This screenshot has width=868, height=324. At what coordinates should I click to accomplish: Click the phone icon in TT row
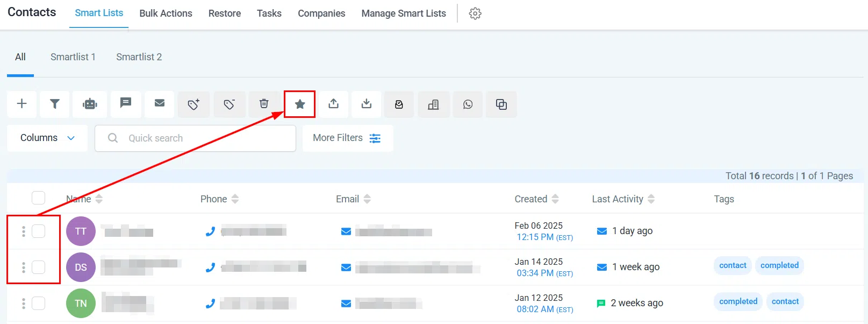tap(210, 231)
